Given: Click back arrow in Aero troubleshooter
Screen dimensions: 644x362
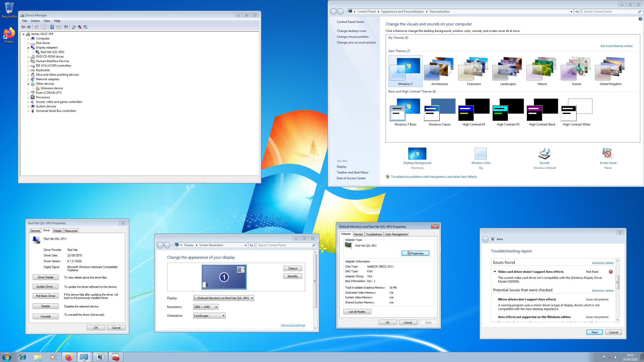Looking at the screenshot, I should 485,239.
